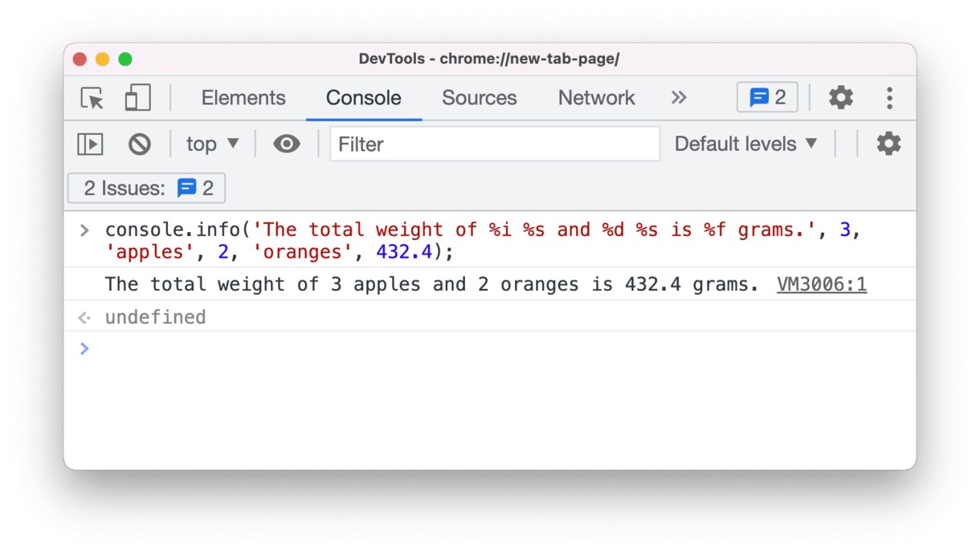Screen dimensions: 980x554
Task: Open the VM3006:1 source link
Action: 821,284
